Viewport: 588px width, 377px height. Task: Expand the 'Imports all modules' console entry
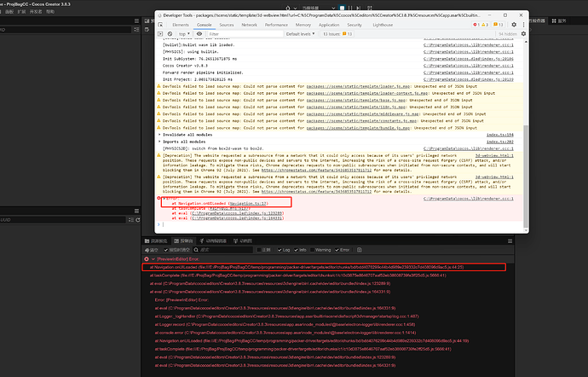point(159,142)
